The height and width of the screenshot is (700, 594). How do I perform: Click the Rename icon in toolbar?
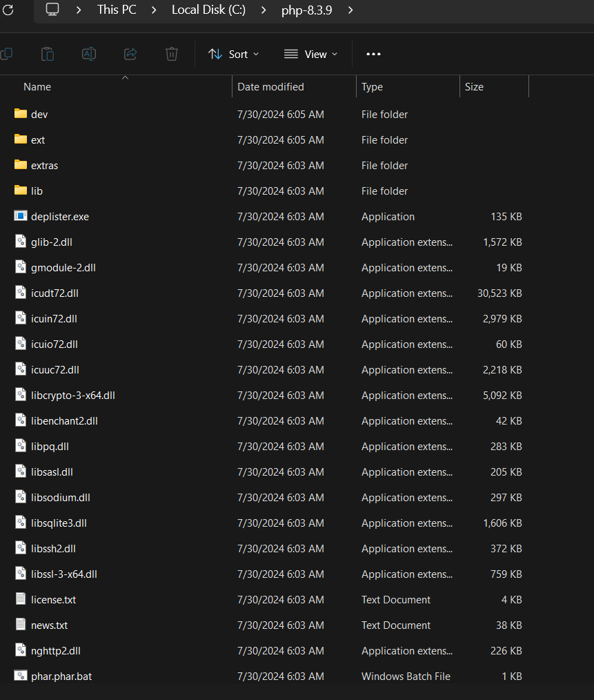tap(89, 54)
